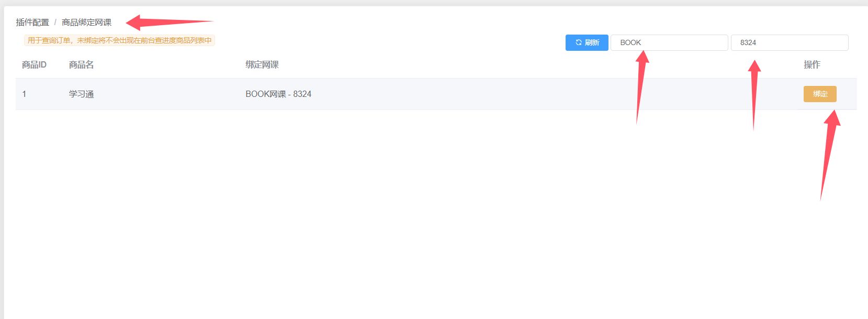This screenshot has width=868, height=319.
Task: Select the 8324 text inside the second input
Action: pos(747,42)
